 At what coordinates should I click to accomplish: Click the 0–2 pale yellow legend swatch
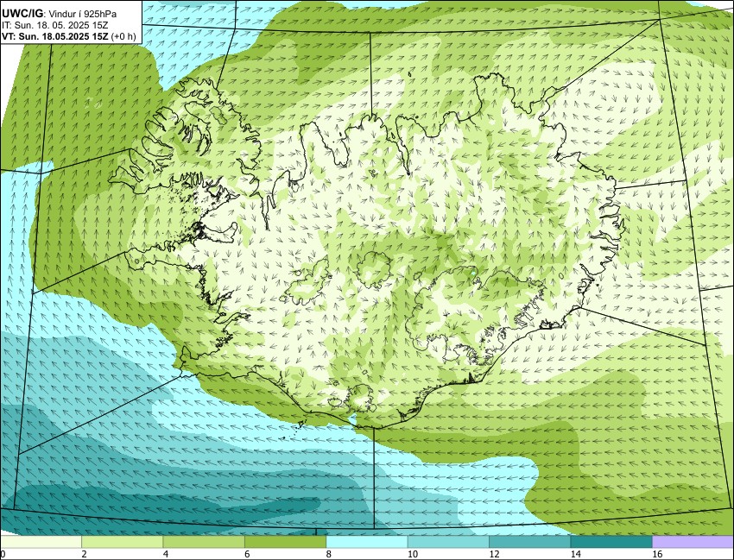click(41, 542)
